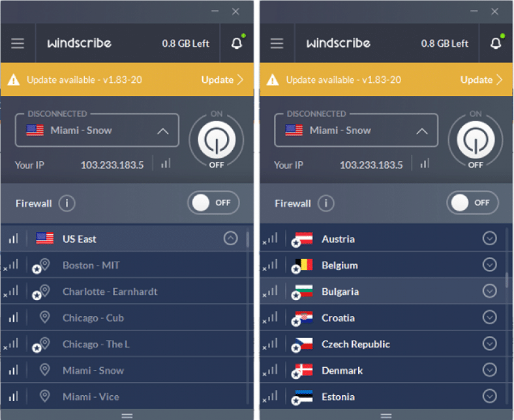
Task: Click Update link in right yellow banner
Action: 481,80
